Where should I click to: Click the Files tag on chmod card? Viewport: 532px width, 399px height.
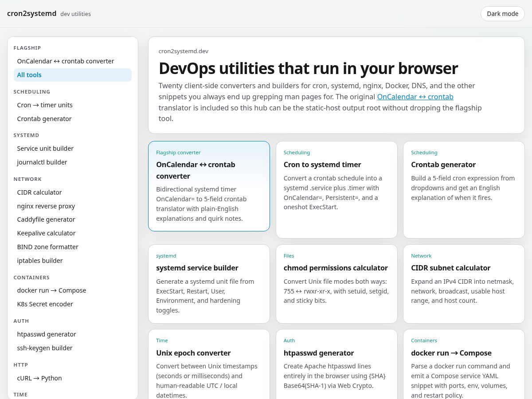pos(289,256)
